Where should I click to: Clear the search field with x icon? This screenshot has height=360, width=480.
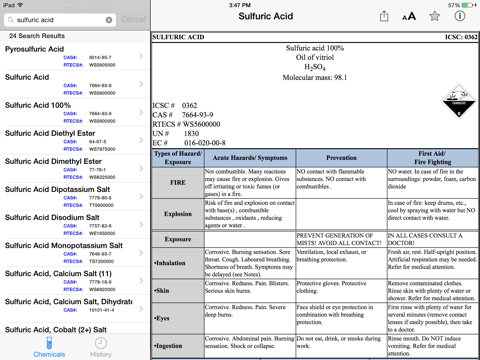(109, 20)
